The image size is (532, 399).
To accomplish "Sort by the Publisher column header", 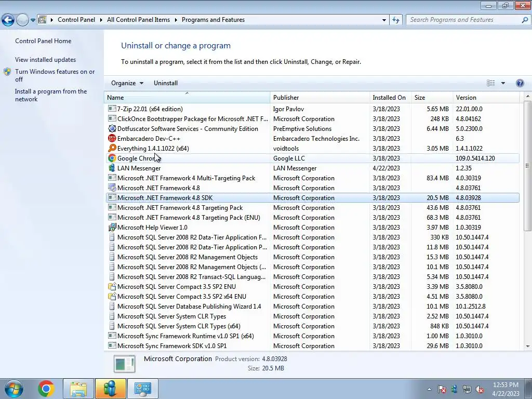I will click(320, 98).
